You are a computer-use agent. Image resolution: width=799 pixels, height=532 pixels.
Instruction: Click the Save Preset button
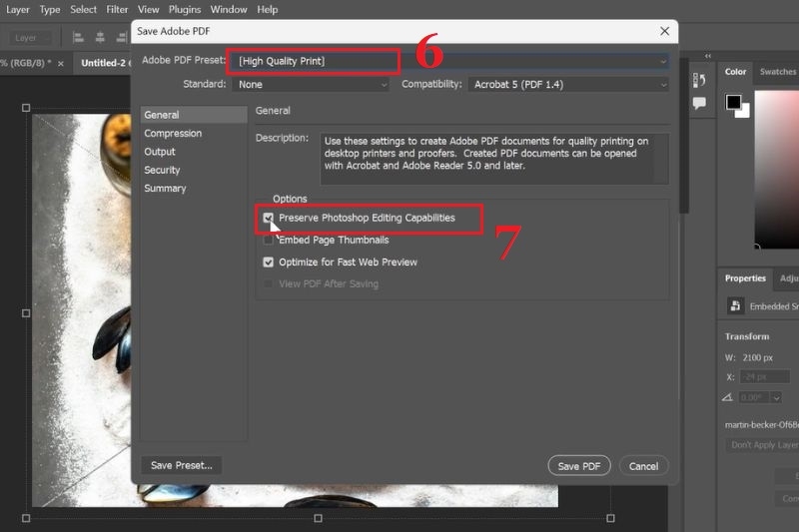pyautogui.click(x=182, y=465)
